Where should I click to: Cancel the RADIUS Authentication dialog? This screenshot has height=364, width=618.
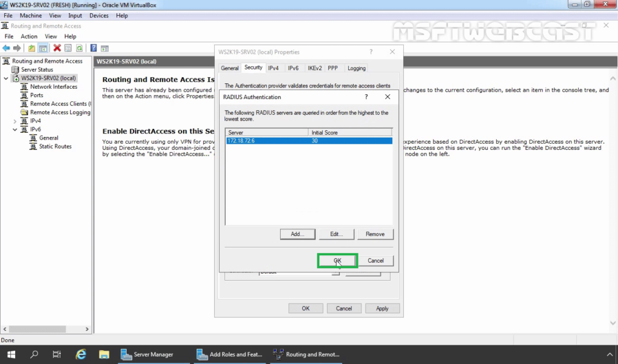[375, 261]
